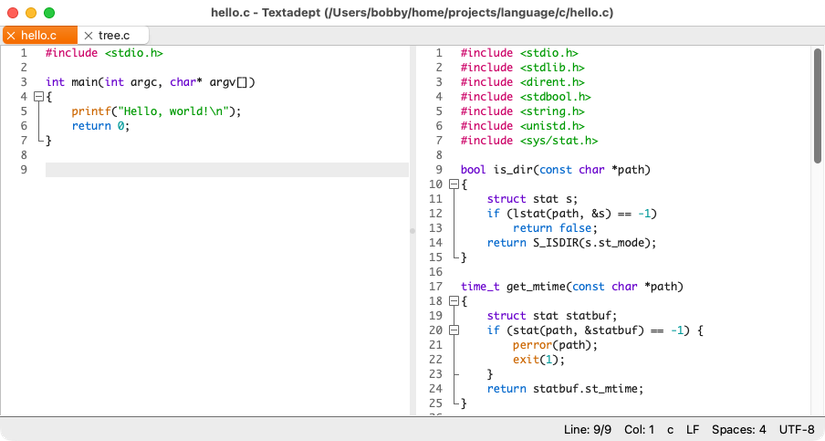Select the hello.c tab
Viewport: 825px width, 441px height.
pos(40,35)
